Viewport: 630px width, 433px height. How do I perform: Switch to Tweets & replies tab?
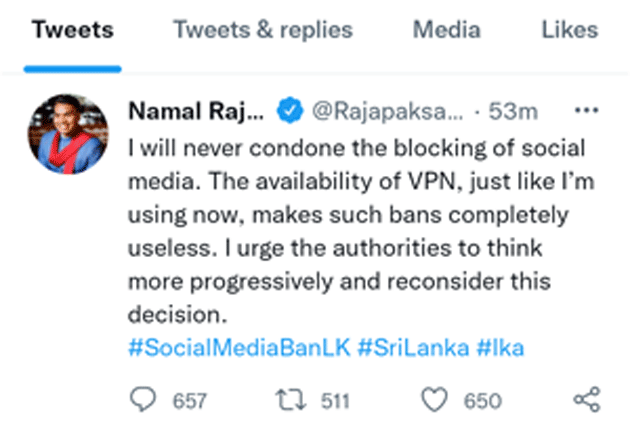point(263,30)
